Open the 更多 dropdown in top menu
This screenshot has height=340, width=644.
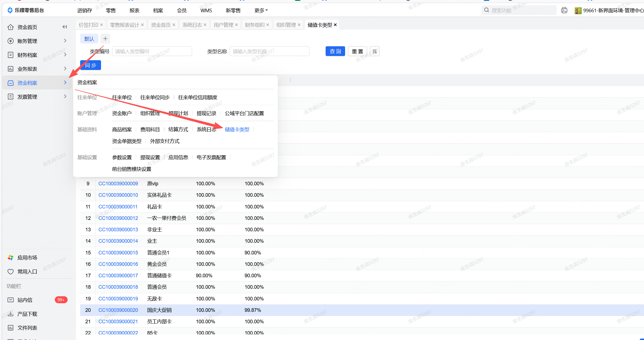[261, 10]
